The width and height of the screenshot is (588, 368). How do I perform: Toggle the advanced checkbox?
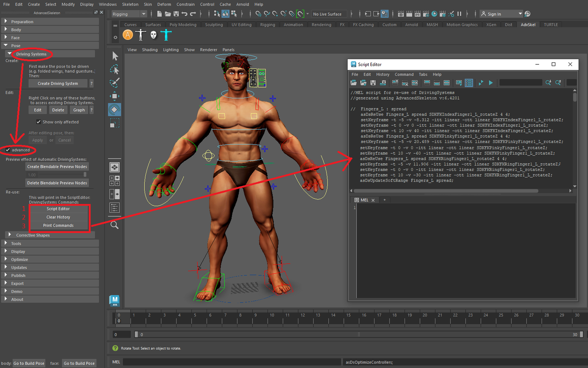pos(8,150)
